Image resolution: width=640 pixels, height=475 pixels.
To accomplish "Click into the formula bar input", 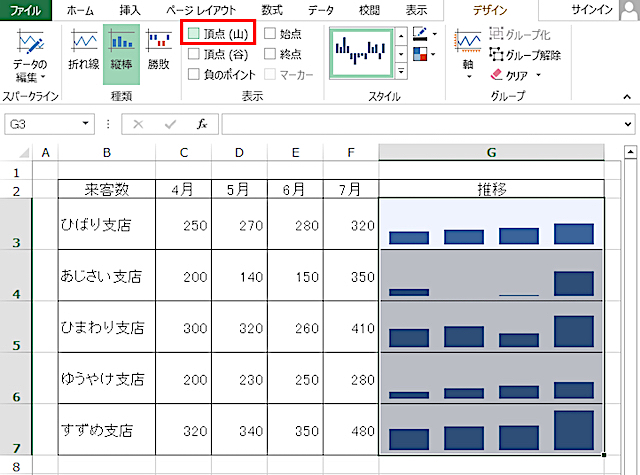I will 422,124.
